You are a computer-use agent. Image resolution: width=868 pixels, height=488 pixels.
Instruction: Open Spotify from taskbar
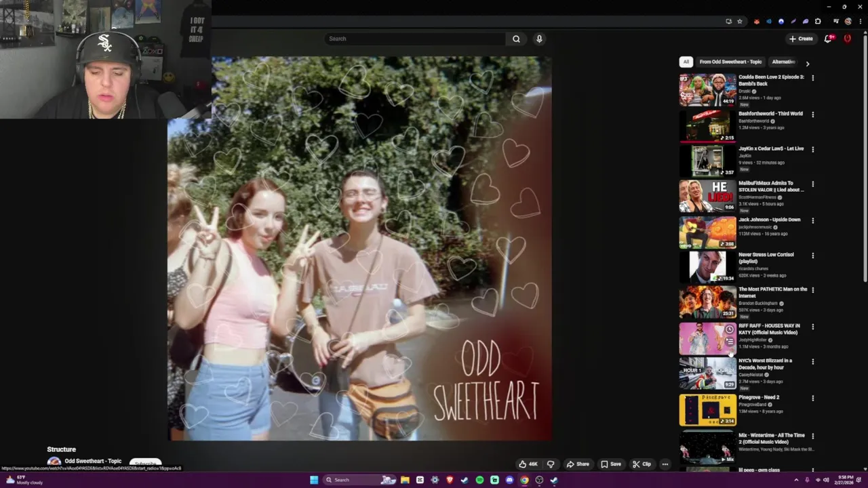(479, 480)
